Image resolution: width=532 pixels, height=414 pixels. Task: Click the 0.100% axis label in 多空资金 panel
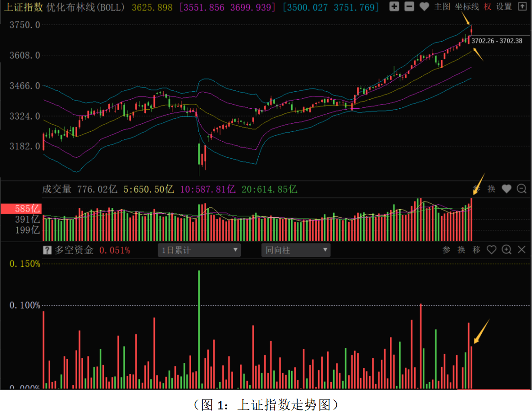[x=25, y=305]
